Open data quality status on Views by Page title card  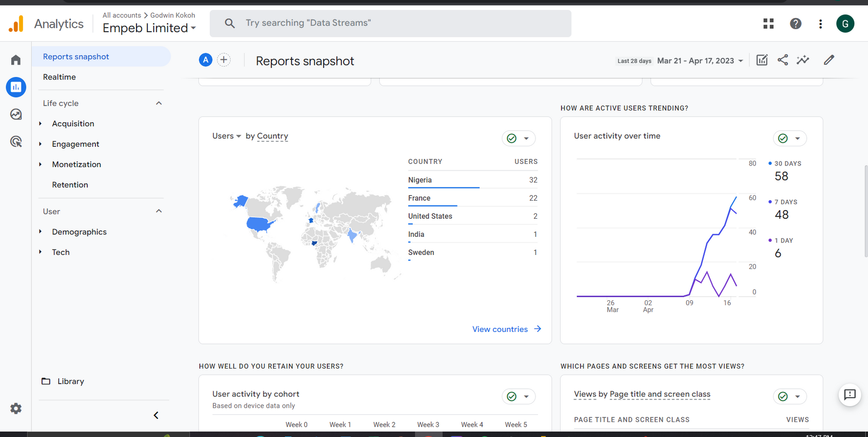click(x=790, y=396)
